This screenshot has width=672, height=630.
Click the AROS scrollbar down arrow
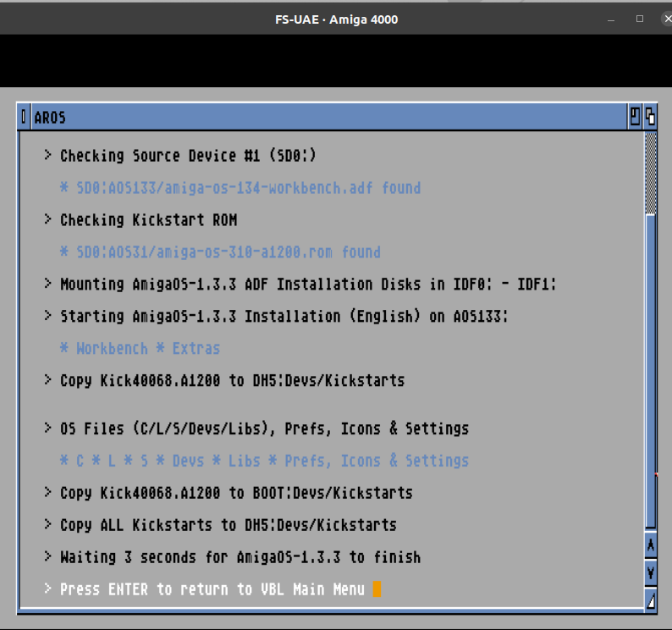[651, 572]
